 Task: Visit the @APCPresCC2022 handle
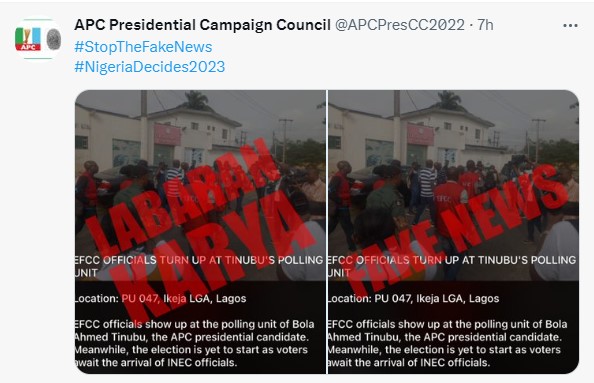coord(400,25)
